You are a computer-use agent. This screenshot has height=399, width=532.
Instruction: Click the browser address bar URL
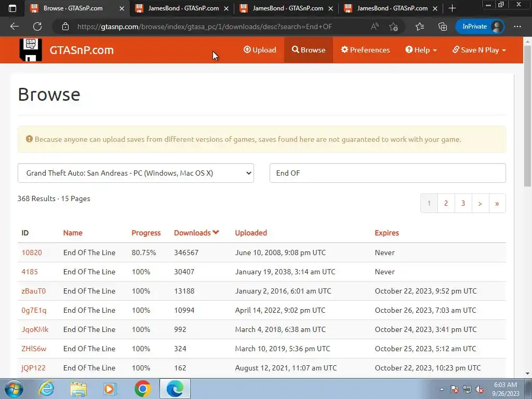click(205, 26)
